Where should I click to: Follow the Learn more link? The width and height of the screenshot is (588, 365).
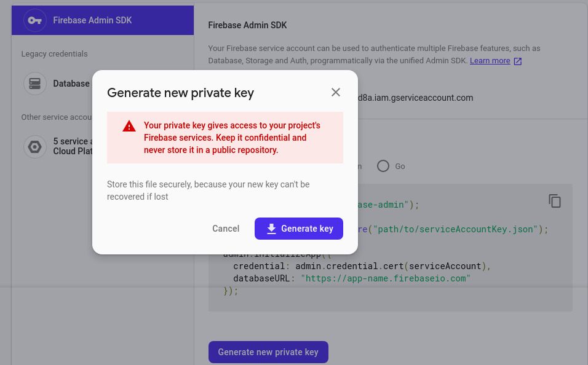click(490, 61)
